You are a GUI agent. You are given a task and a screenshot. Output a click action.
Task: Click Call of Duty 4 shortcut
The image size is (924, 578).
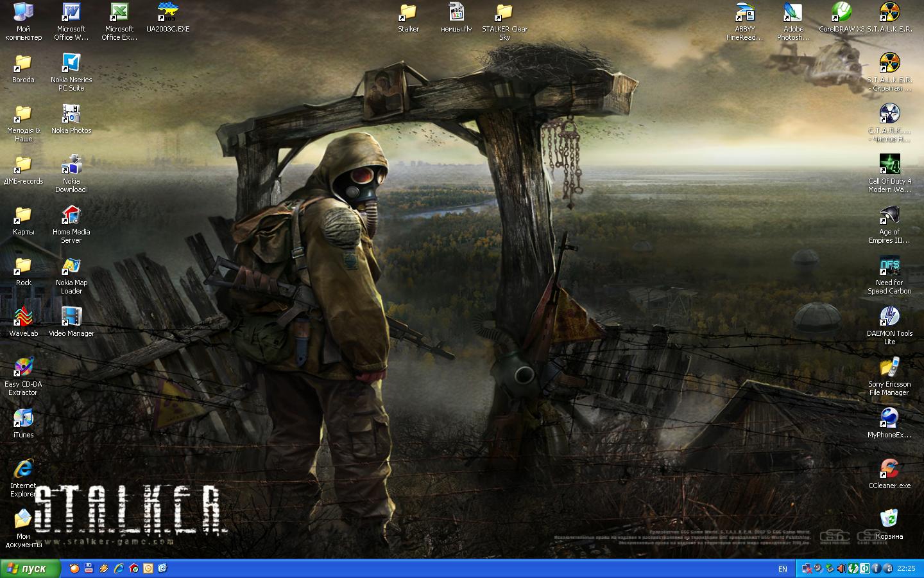[889, 165]
